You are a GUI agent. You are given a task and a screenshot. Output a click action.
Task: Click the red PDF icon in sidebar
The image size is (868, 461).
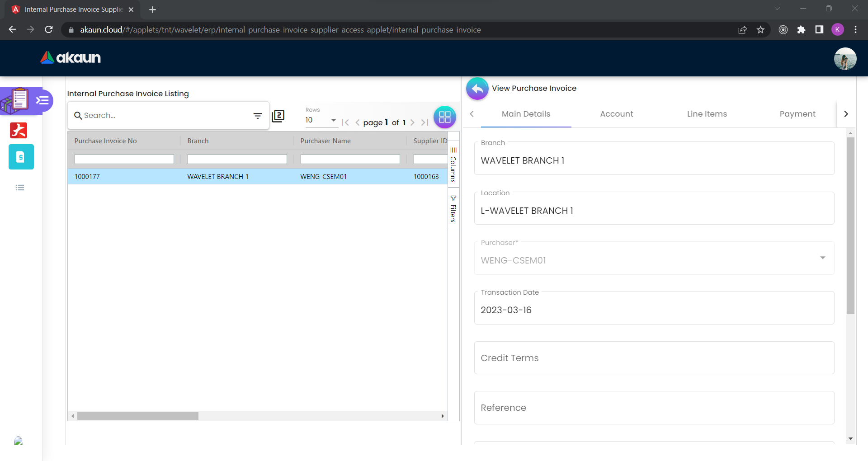coord(19,130)
